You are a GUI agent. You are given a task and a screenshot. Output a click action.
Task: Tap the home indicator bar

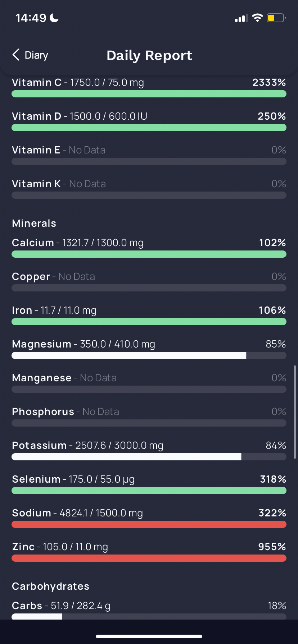pos(149,636)
